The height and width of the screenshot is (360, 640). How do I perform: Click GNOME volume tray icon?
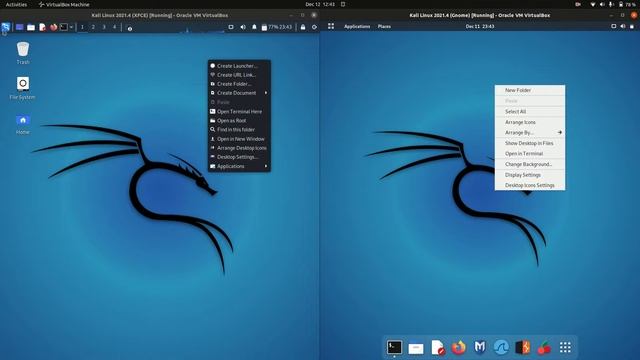click(x=623, y=27)
